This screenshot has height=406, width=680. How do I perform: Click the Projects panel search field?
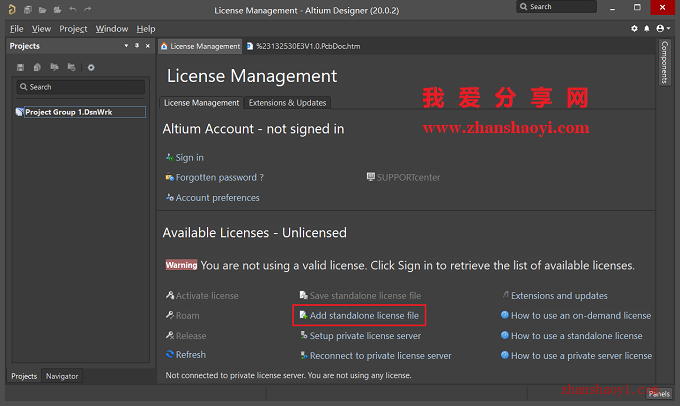click(x=81, y=87)
